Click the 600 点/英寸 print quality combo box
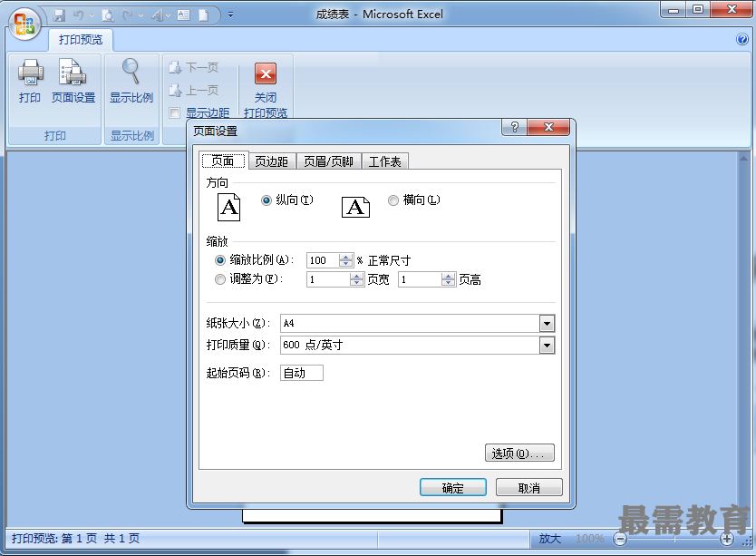The width and height of the screenshot is (756, 556). (418, 345)
